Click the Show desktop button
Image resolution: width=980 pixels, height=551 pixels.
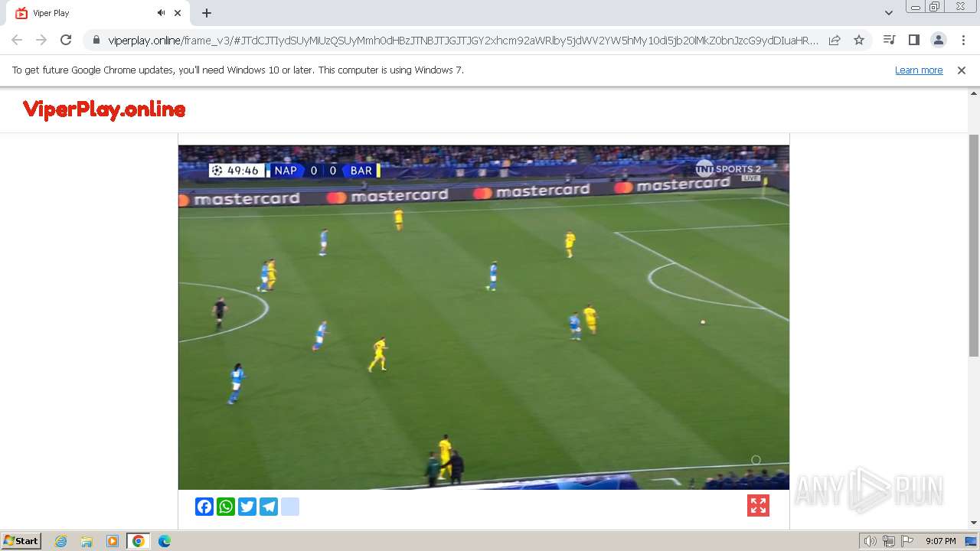(972, 541)
